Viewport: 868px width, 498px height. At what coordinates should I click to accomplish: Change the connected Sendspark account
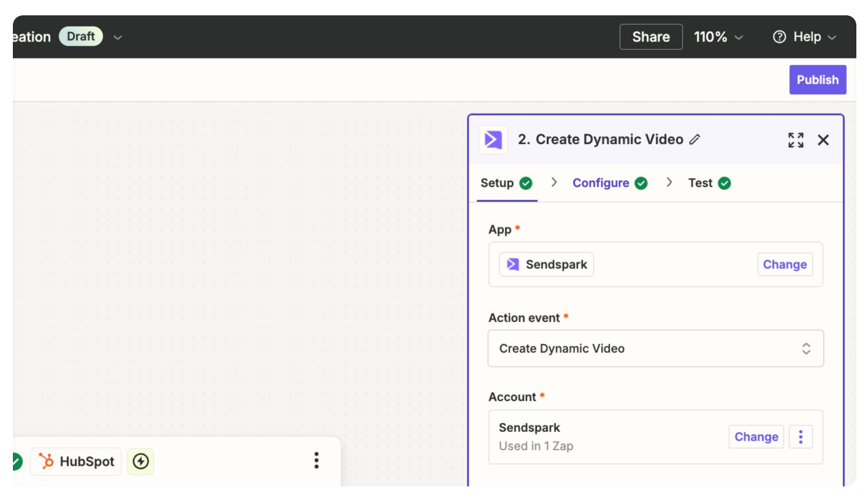[756, 437]
